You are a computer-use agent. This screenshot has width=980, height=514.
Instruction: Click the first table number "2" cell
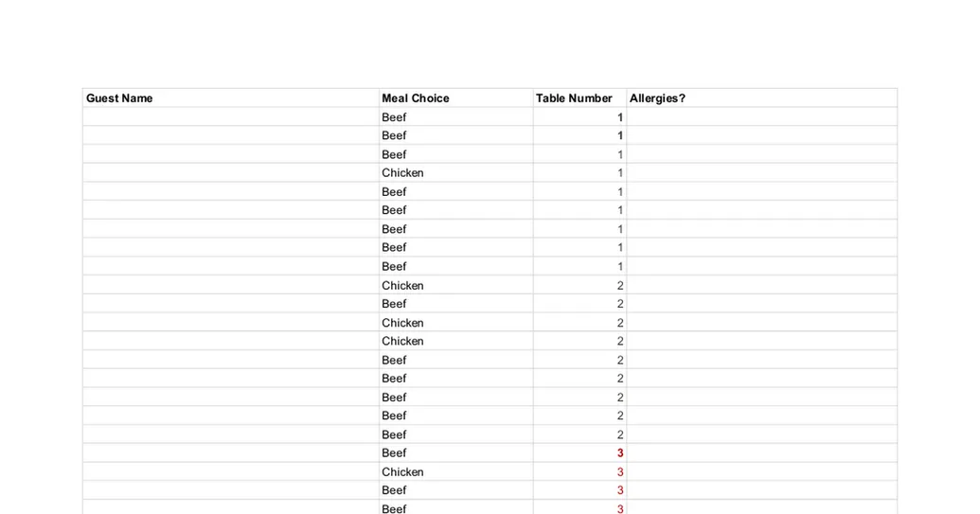pos(579,286)
